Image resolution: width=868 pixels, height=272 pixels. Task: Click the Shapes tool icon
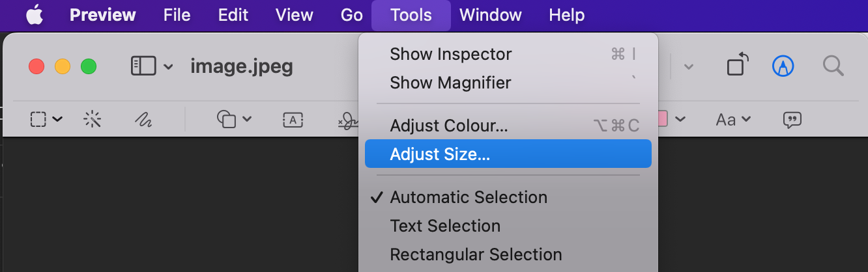click(226, 119)
